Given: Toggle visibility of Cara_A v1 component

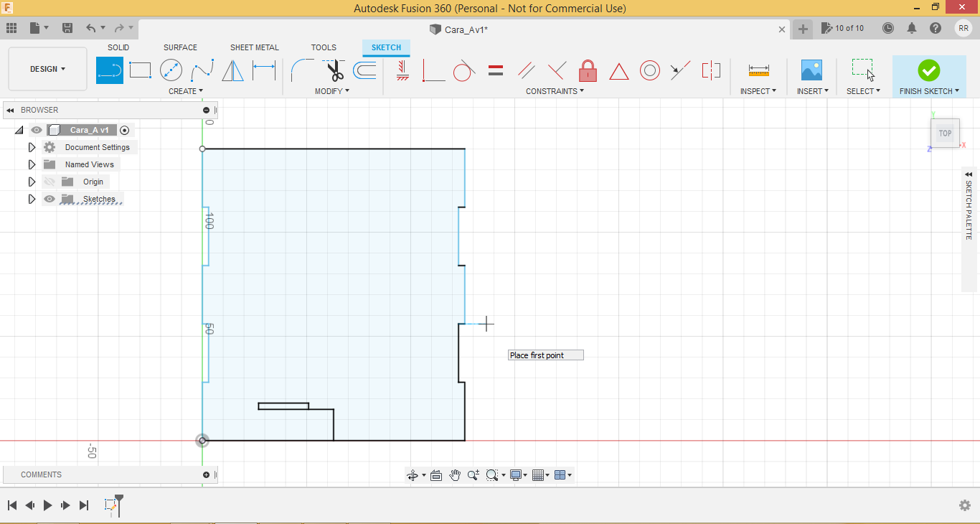Looking at the screenshot, I should pos(37,130).
